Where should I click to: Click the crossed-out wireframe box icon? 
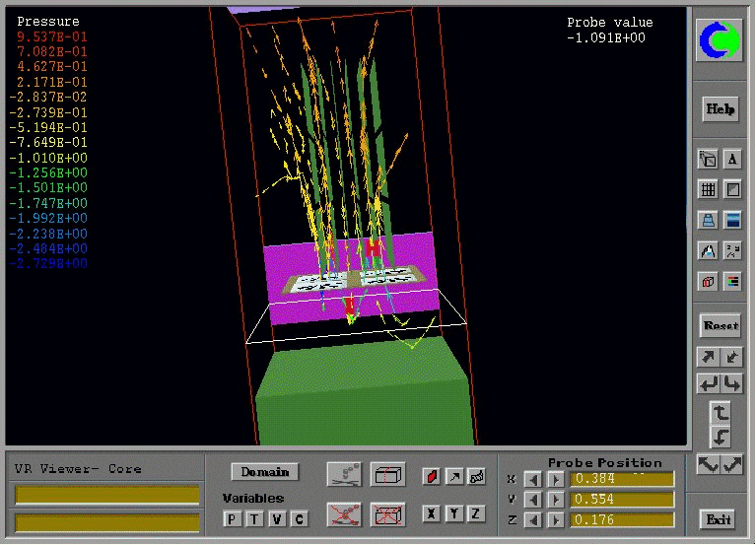(x=385, y=513)
